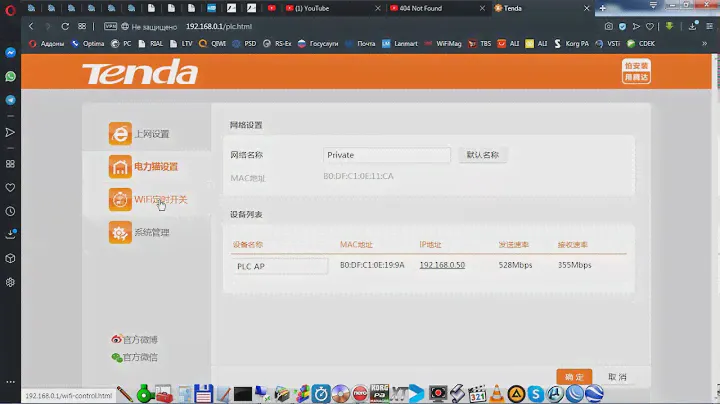The image size is (720, 404).
Task: Open Telegram in the Opera sidebar
Action: point(10,100)
